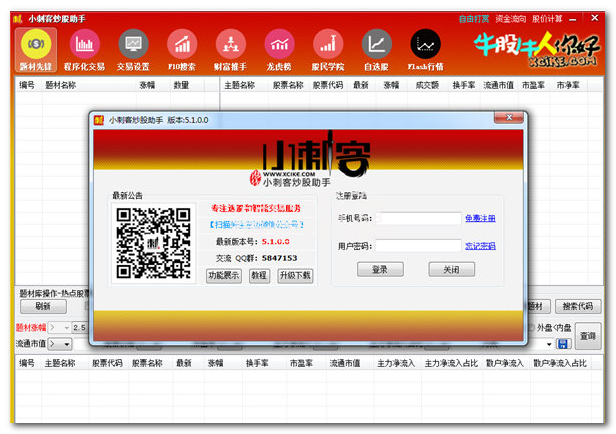
Task: Open 资金流向 in the title bar
Action: point(510,19)
